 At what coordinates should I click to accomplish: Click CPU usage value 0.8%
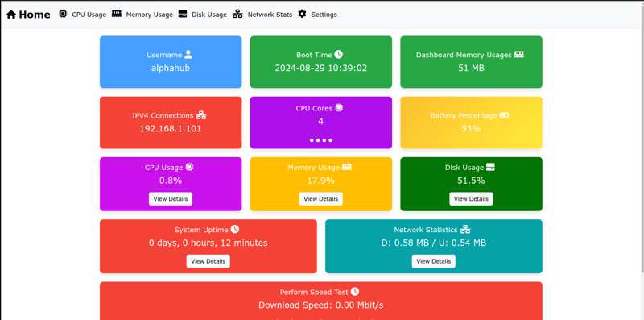click(171, 181)
